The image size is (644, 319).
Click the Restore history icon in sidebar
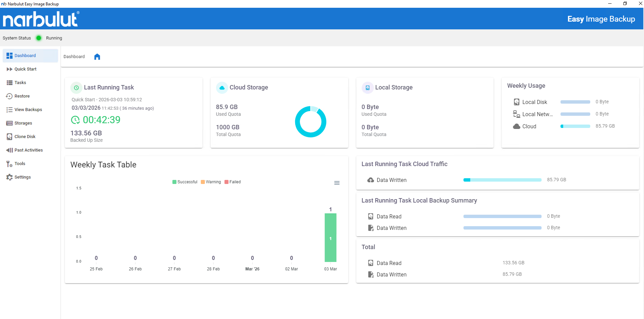coord(9,96)
